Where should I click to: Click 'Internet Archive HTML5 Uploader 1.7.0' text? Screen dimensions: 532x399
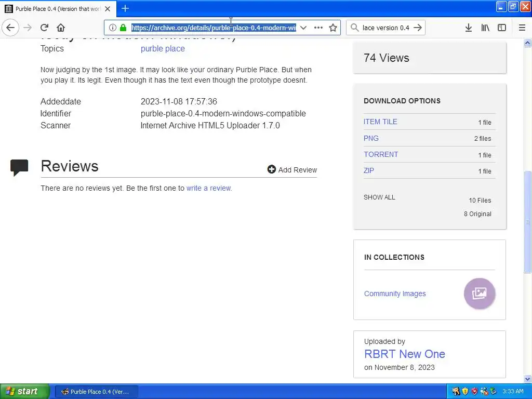point(210,126)
